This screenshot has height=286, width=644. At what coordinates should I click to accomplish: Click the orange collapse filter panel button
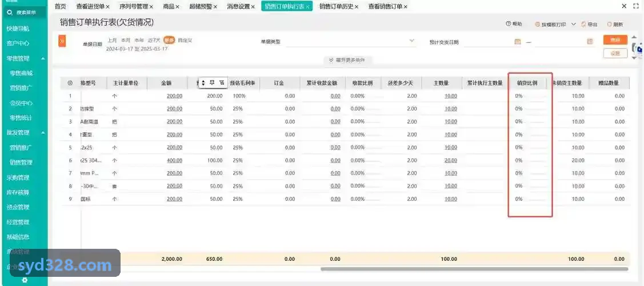62,41
